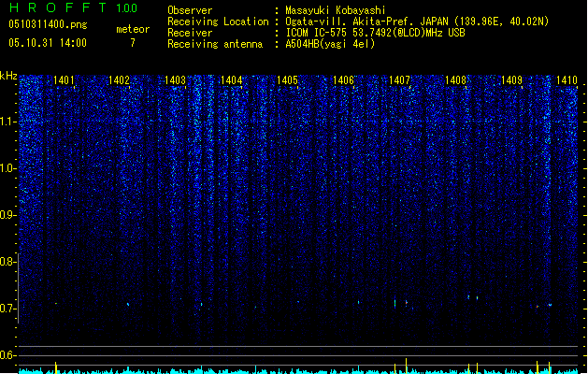Click the meteor count label
Screen dimensions: 588x374
coord(133,29)
